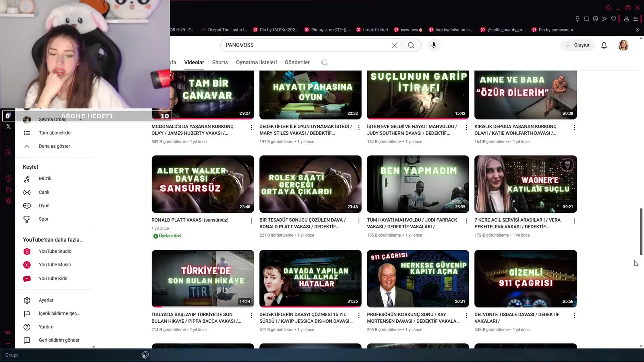Click the icon at right of Grup bar

click(x=145, y=355)
